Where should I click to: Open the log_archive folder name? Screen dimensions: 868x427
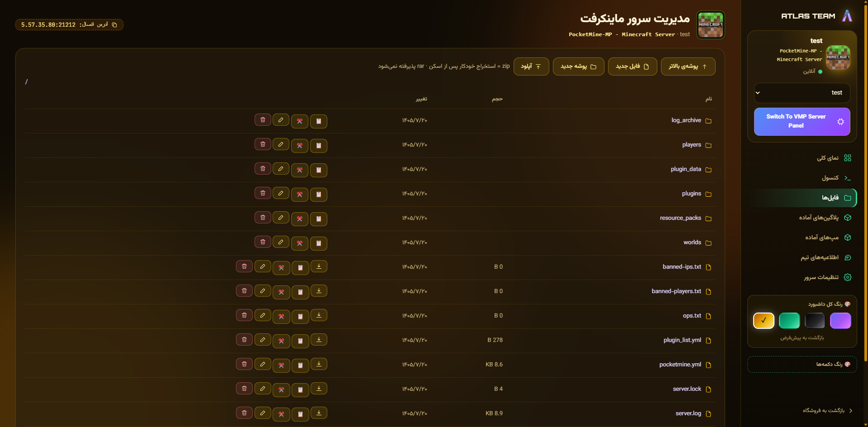pyautogui.click(x=686, y=120)
